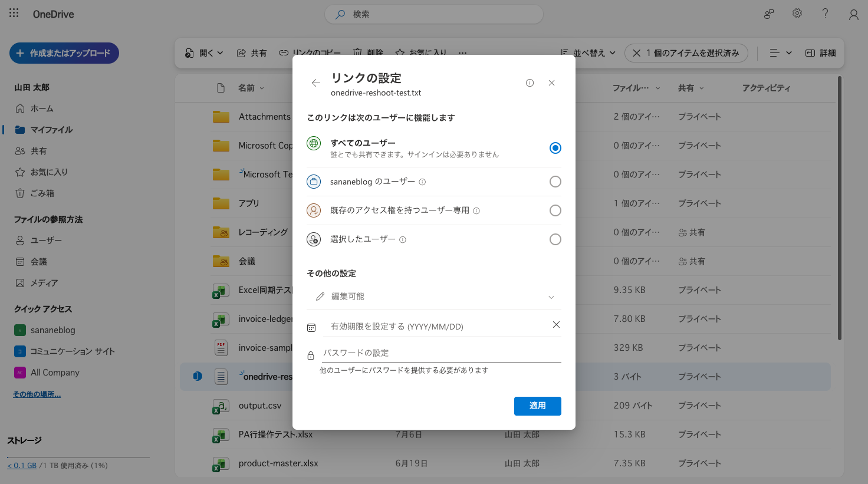868x484 pixels.
Task: Click info icon beside 選択したユーザー
Action: (403, 240)
